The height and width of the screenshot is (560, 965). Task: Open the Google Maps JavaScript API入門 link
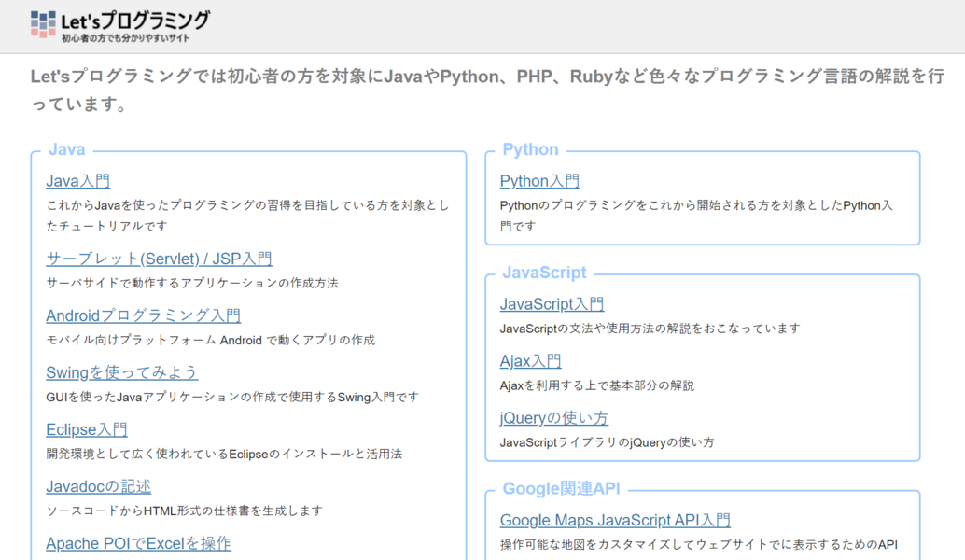[615, 519]
